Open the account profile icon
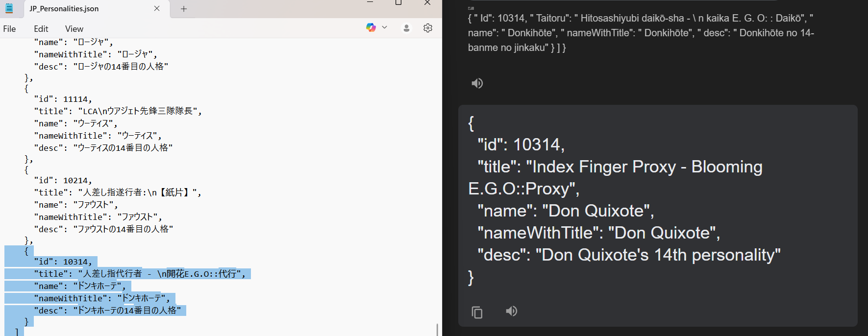Screen dimensions: 868x336 click(406, 28)
